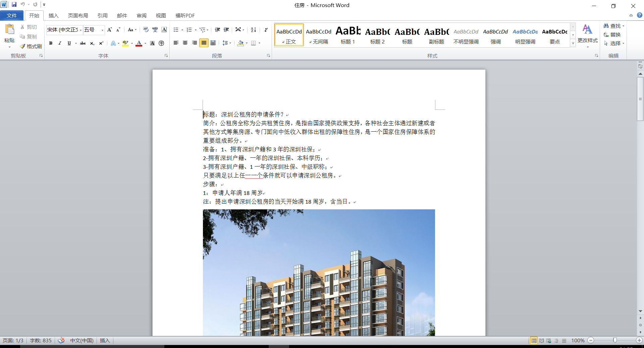Click the 100% zoom level button
The image size is (644, 348).
point(578,341)
